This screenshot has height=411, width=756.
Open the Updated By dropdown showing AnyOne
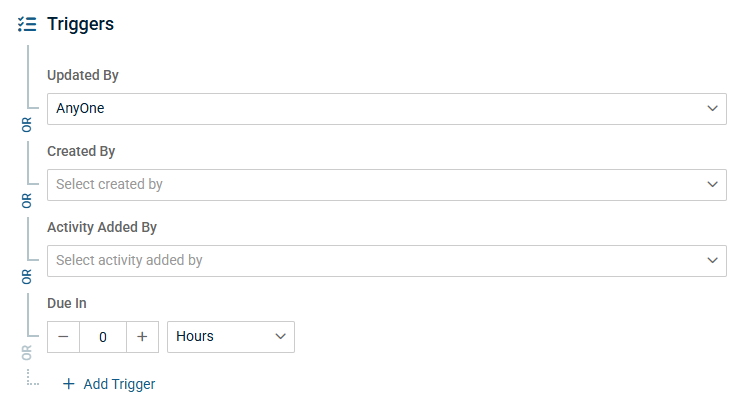[x=380, y=109]
